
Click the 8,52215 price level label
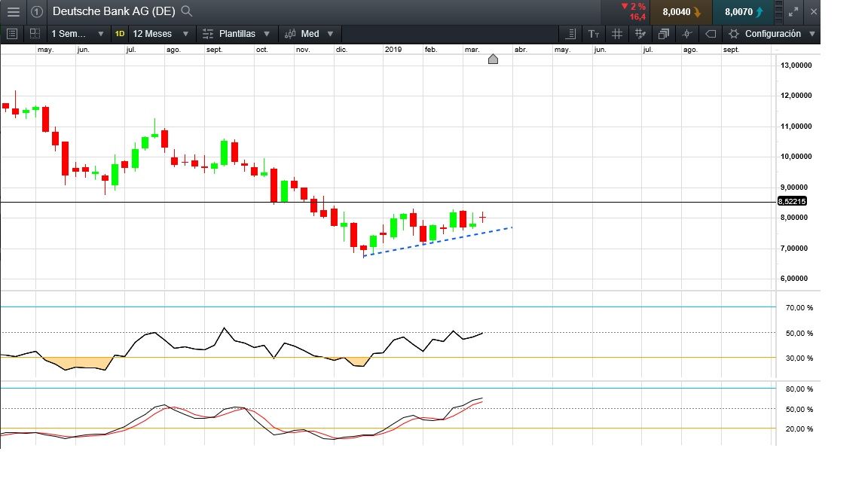[792, 201]
